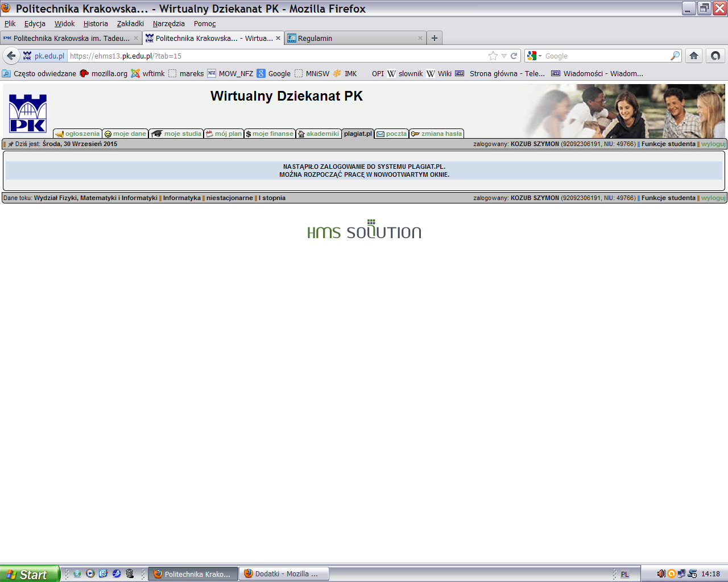This screenshot has height=582, width=728.
Task: Switch to the Politechnika Krako... taskbar window
Action: (193, 574)
